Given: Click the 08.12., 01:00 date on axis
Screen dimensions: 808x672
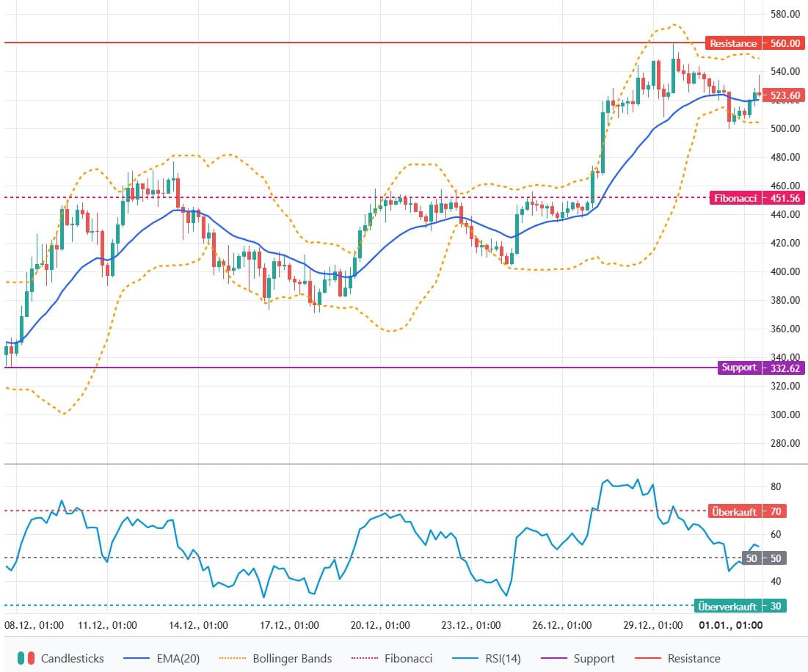Looking at the screenshot, I should [34, 626].
